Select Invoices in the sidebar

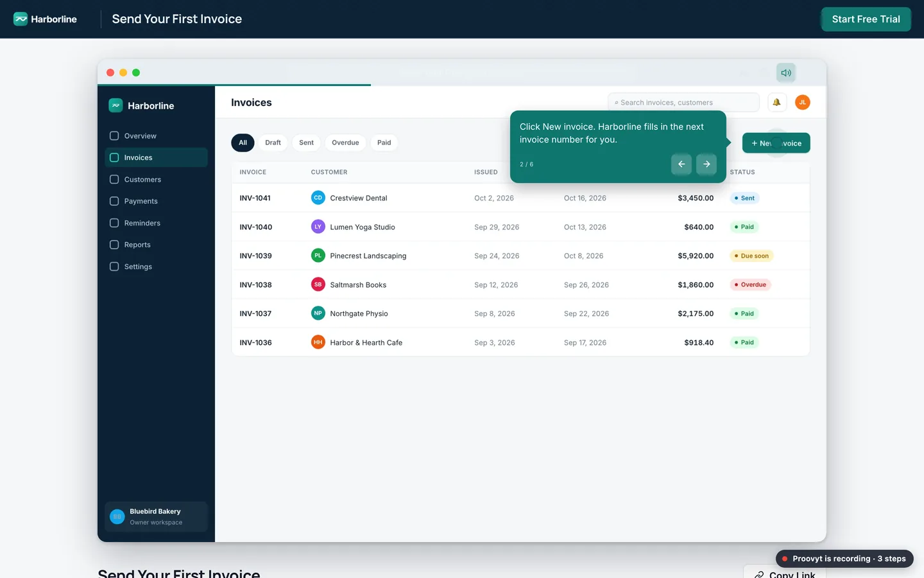tap(156, 158)
